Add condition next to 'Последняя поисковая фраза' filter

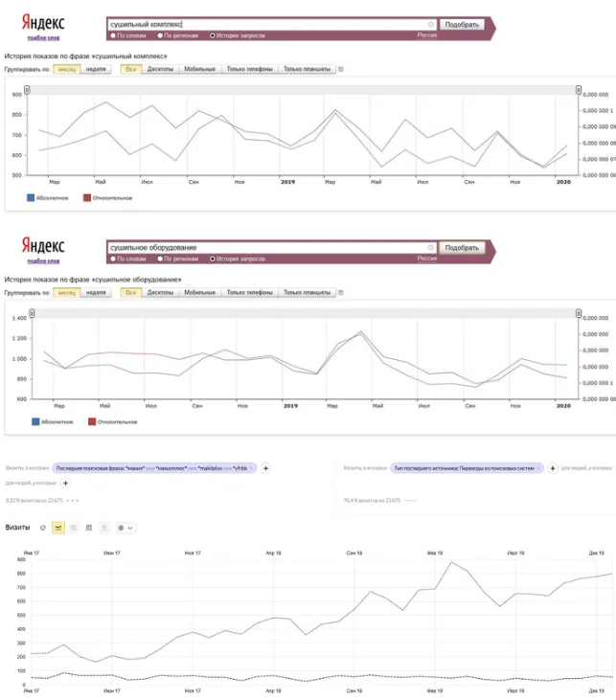pos(265,468)
